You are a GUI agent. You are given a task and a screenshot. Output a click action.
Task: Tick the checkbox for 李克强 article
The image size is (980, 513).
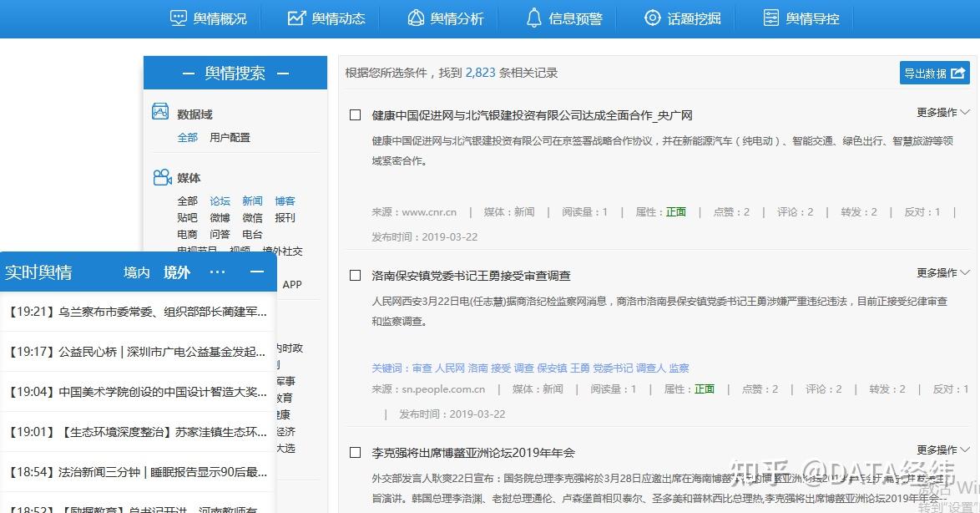[x=355, y=454]
